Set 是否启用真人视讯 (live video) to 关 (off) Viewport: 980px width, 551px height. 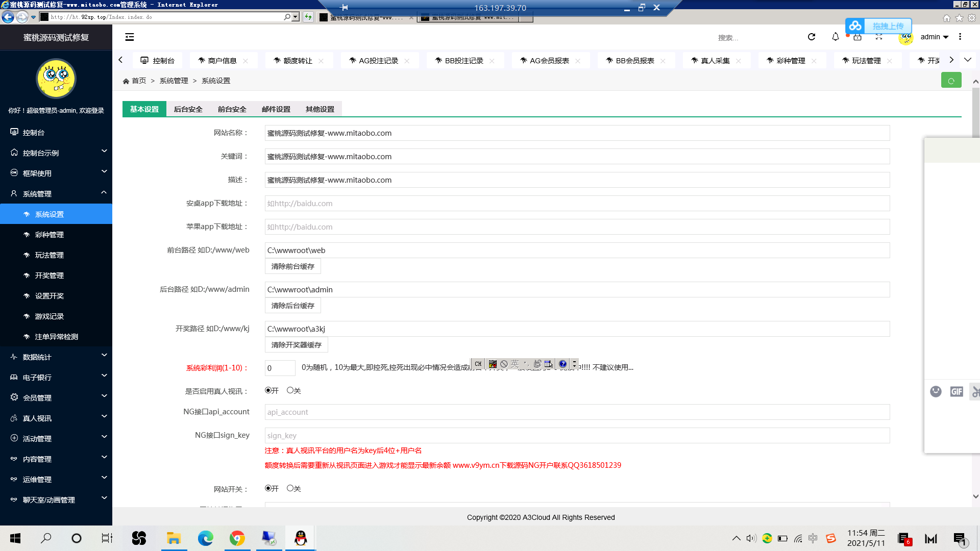(x=290, y=390)
